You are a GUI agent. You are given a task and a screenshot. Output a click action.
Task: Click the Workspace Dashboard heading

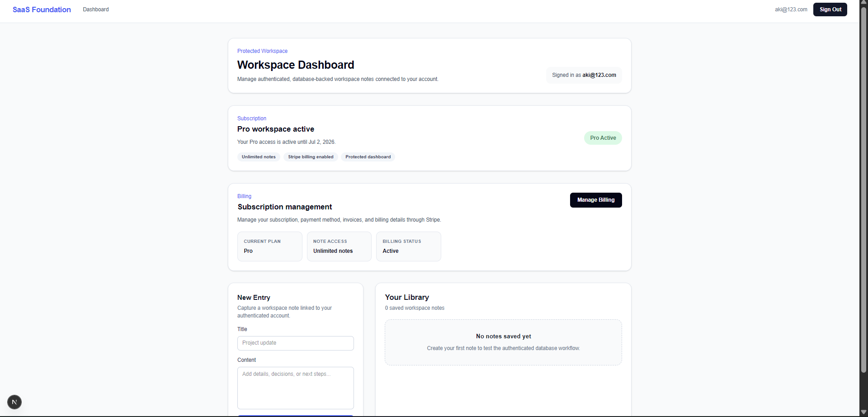[296, 65]
